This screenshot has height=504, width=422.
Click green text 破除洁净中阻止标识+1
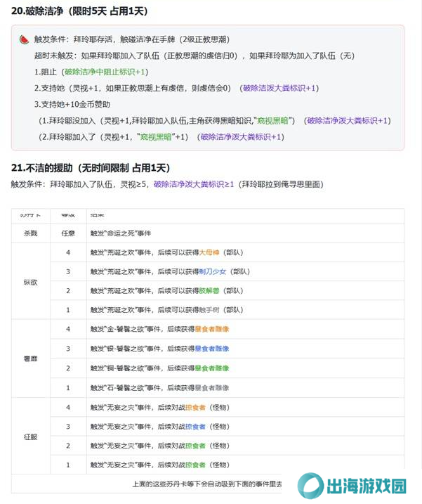(105, 72)
